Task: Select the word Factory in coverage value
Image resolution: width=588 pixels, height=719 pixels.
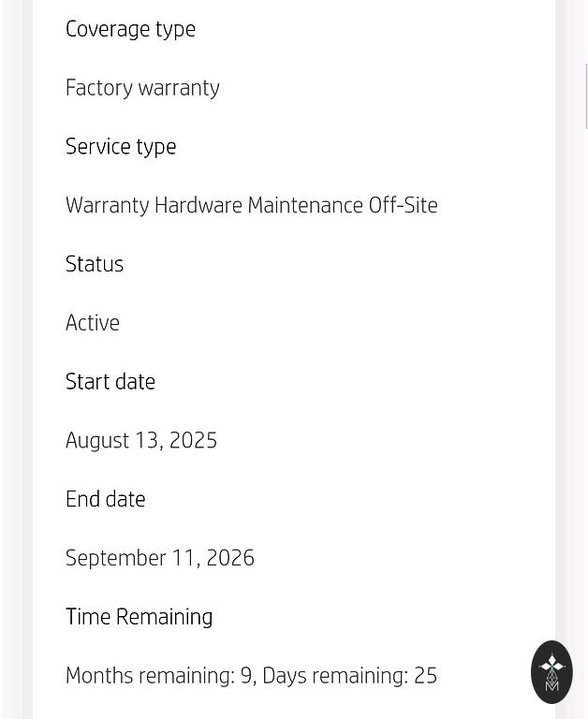Action: pyautogui.click(x=98, y=88)
